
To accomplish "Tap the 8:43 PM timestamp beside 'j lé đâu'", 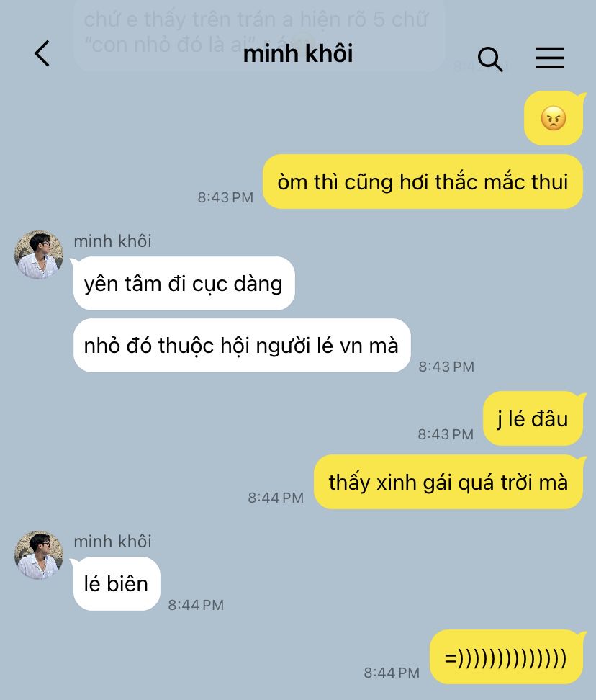I will tap(446, 434).
